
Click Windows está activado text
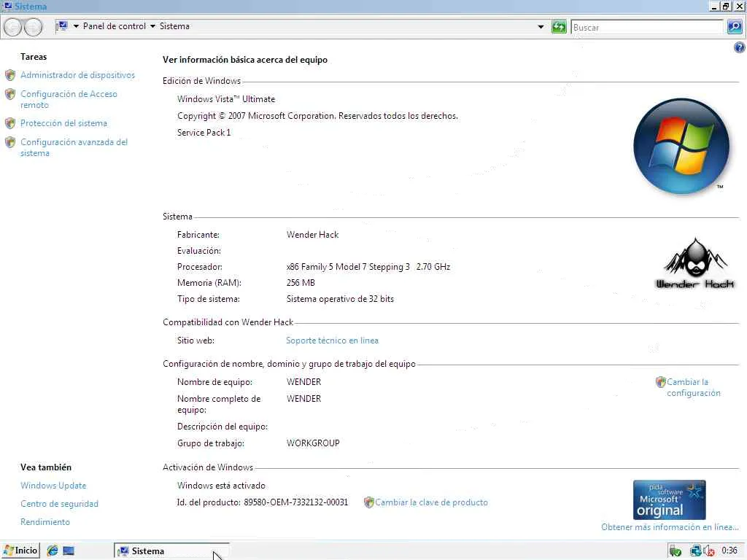click(x=222, y=486)
